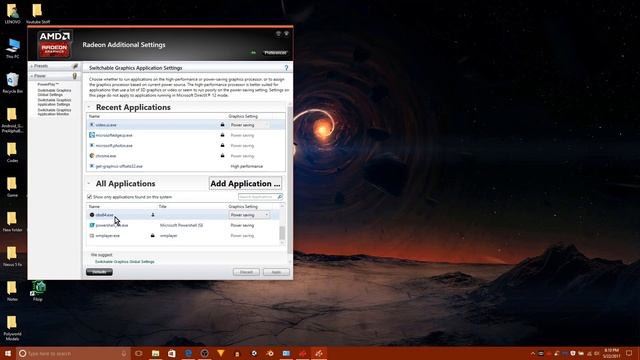The width and height of the screenshot is (640, 360).
Task: Click the AMD Radeon Graphics logo
Action: (x=55, y=43)
